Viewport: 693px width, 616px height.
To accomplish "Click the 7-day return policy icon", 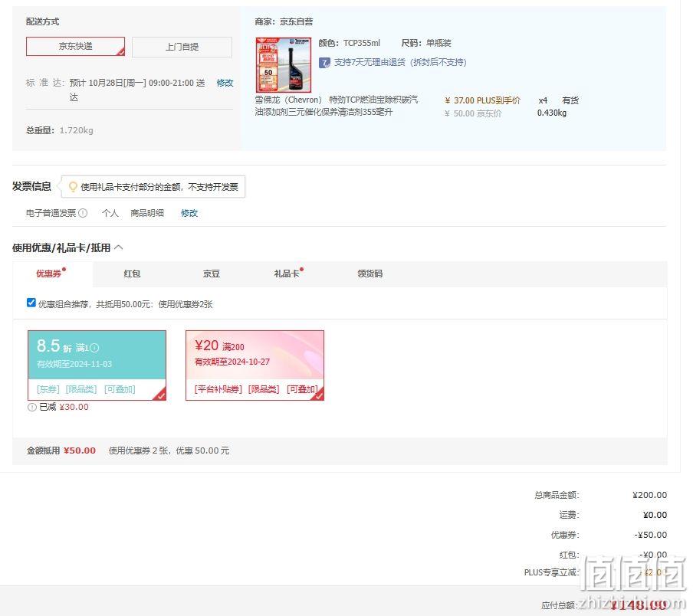I will [x=324, y=62].
